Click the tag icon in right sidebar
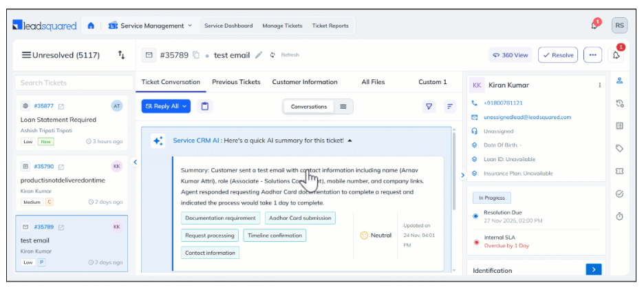The width and height of the screenshot is (644, 290). click(x=619, y=148)
